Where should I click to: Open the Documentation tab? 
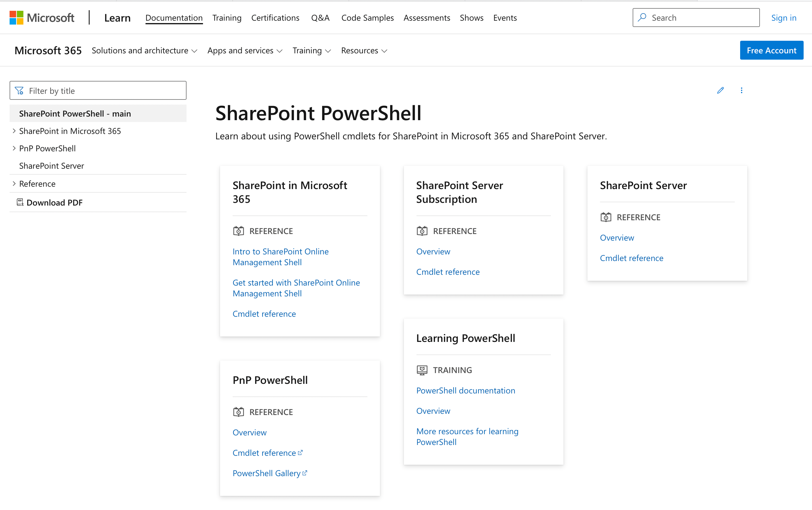[x=174, y=18]
